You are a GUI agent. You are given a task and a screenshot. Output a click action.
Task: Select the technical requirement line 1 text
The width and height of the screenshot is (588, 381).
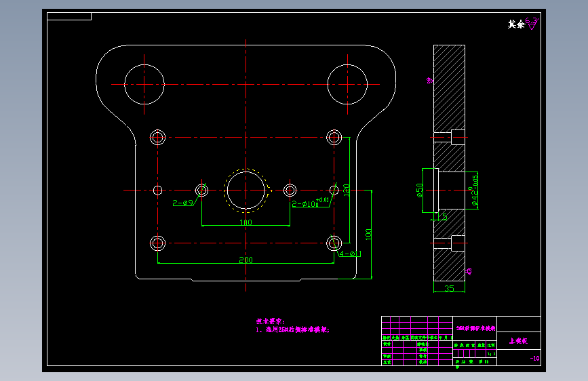(292, 329)
